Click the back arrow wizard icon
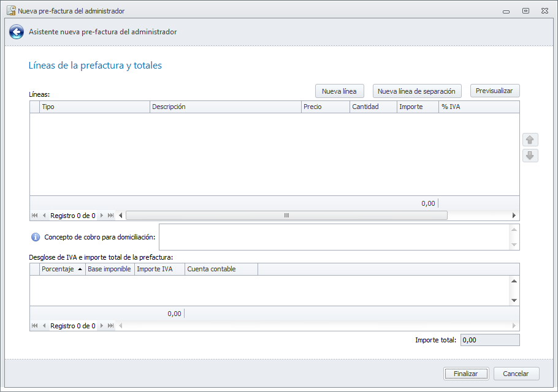The image size is (558, 392). [17, 32]
